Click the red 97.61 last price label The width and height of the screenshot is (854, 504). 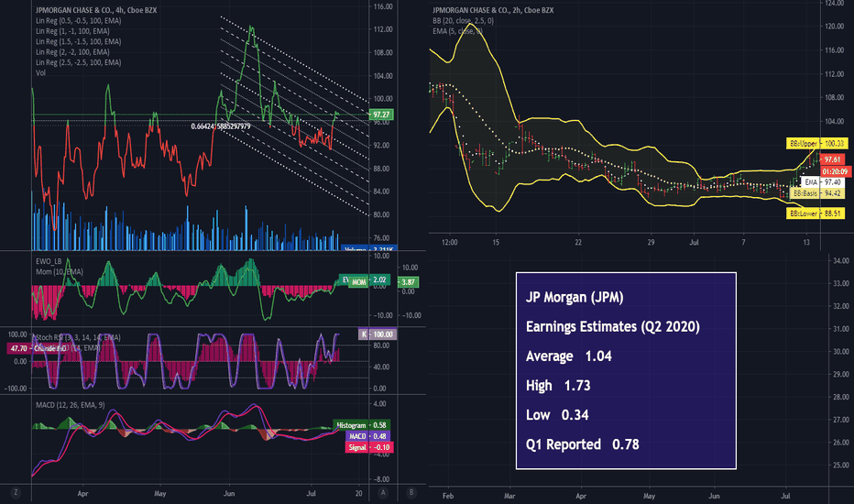click(832, 159)
